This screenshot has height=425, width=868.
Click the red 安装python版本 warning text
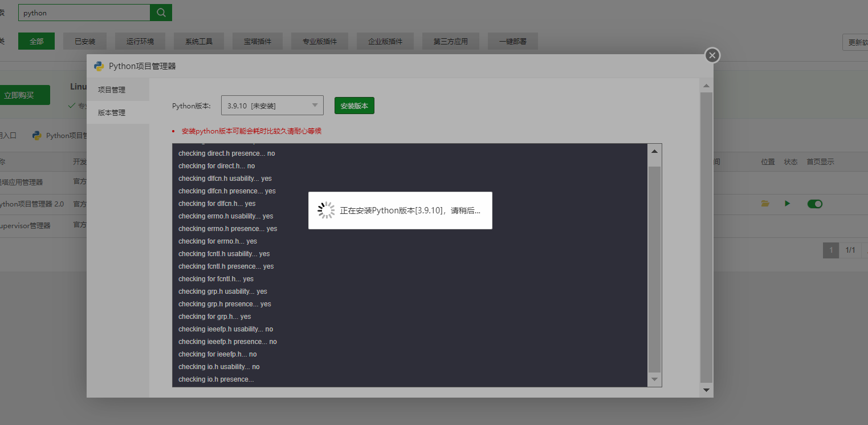point(251,131)
